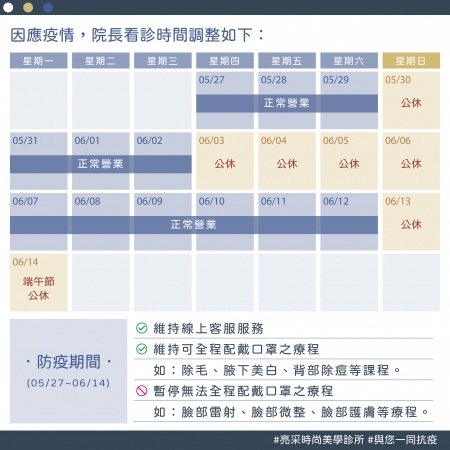
Task: Click the 正常營業 bar spanning 05/27 to 05/29
Action: (287, 103)
